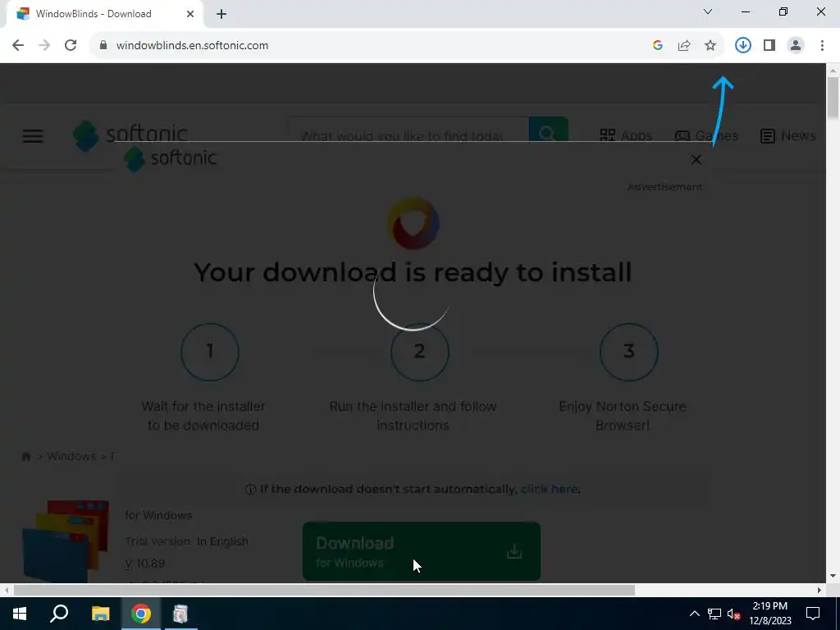Click the muted volume tray icon
840x630 pixels.
pos(734,614)
